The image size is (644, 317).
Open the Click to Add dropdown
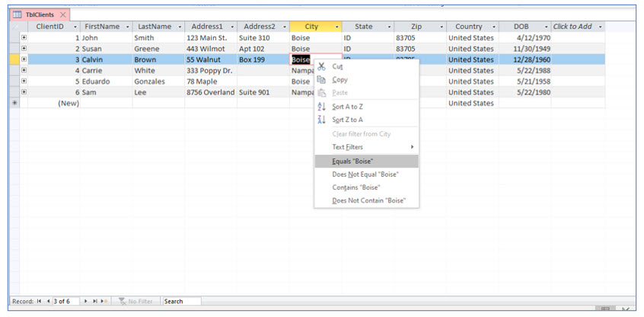[x=600, y=27]
